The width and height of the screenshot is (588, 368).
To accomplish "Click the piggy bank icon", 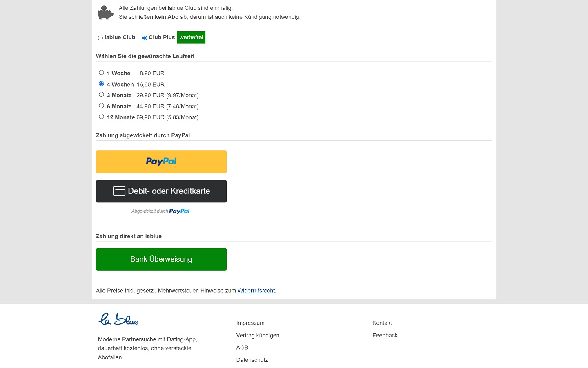I will click(x=105, y=13).
